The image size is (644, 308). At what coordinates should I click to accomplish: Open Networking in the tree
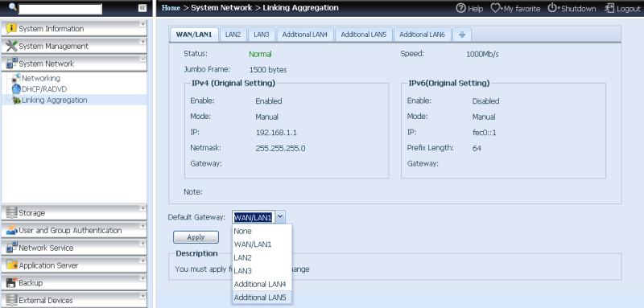point(41,78)
